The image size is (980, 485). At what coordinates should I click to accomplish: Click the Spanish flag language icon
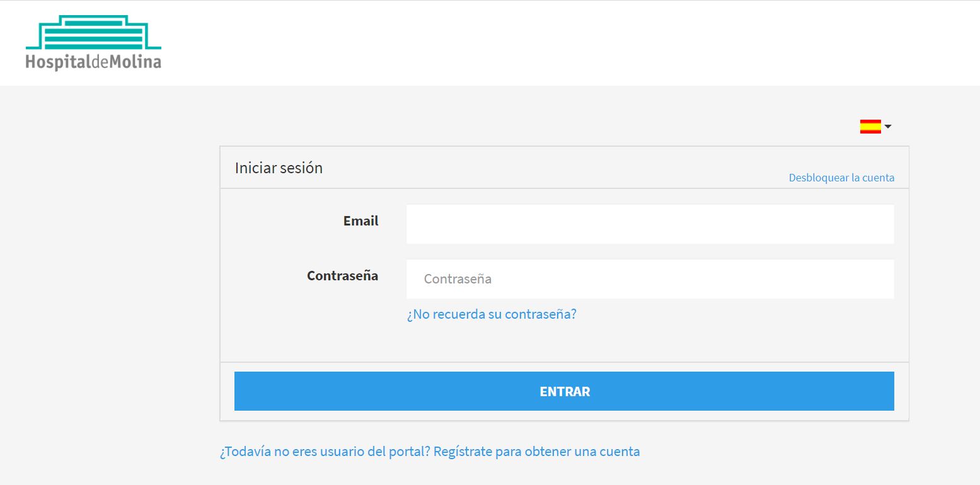pyautogui.click(x=870, y=127)
